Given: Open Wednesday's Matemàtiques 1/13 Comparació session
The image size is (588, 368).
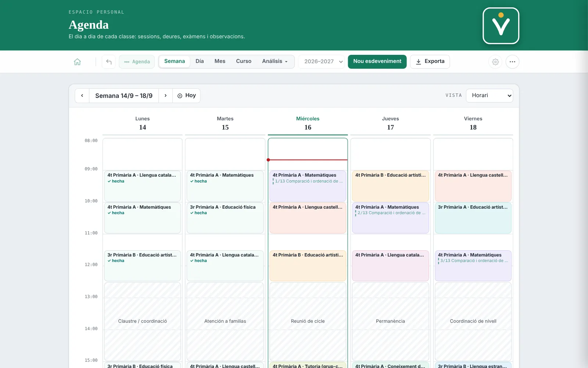Looking at the screenshot, I should pos(308,186).
